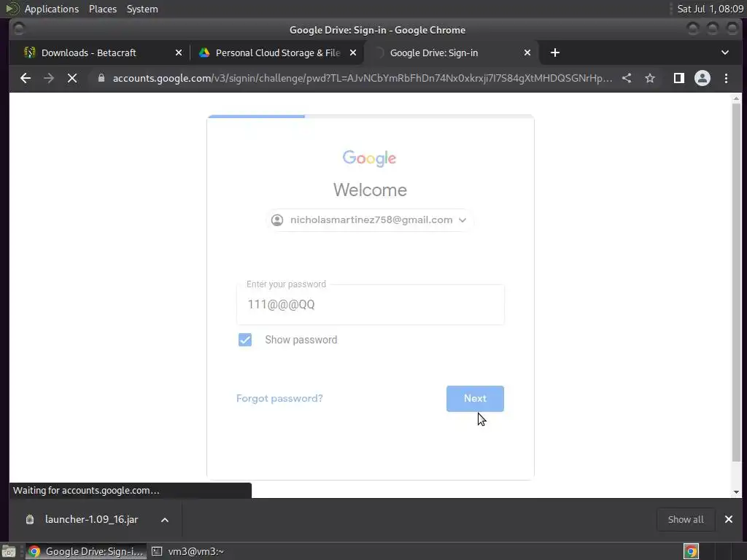Viewport: 747px width, 560px height.
Task: Open the Chrome three-dot menu
Action: coord(726,78)
